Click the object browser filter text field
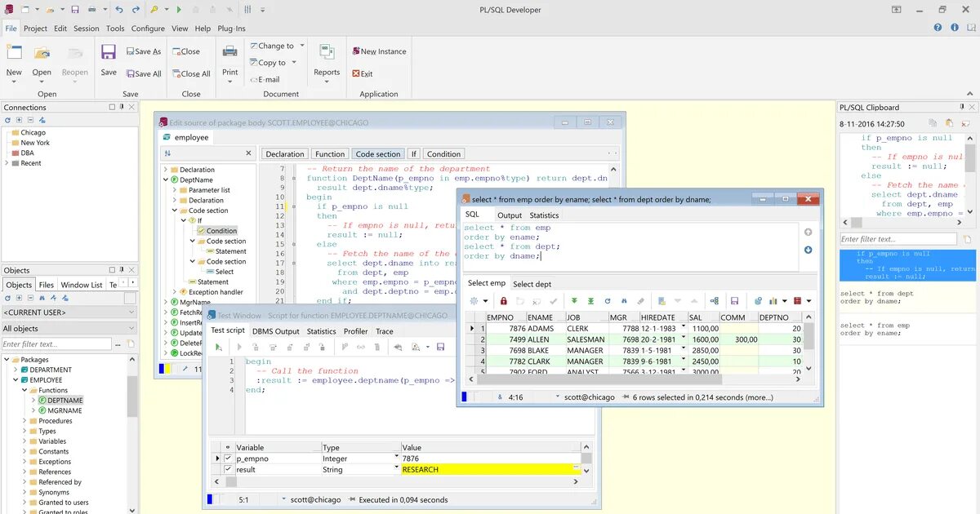Image resolution: width=980 pixels, height=514 pixels. pos(56,344)
